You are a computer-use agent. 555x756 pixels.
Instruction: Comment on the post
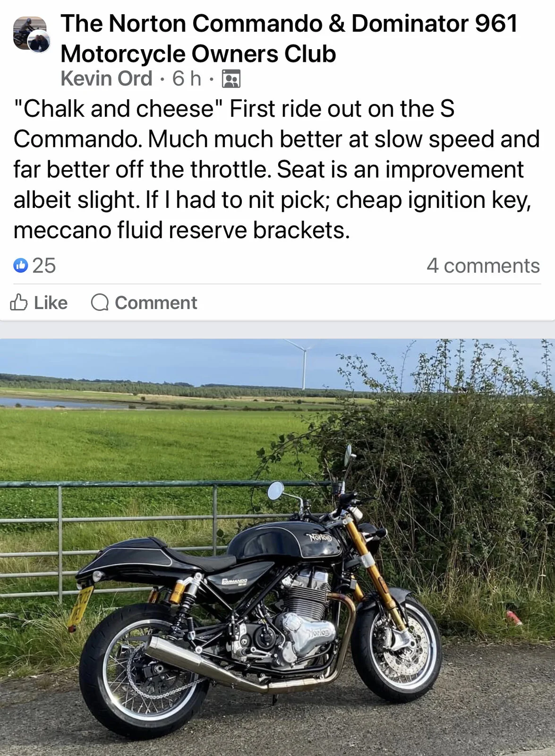144,302
